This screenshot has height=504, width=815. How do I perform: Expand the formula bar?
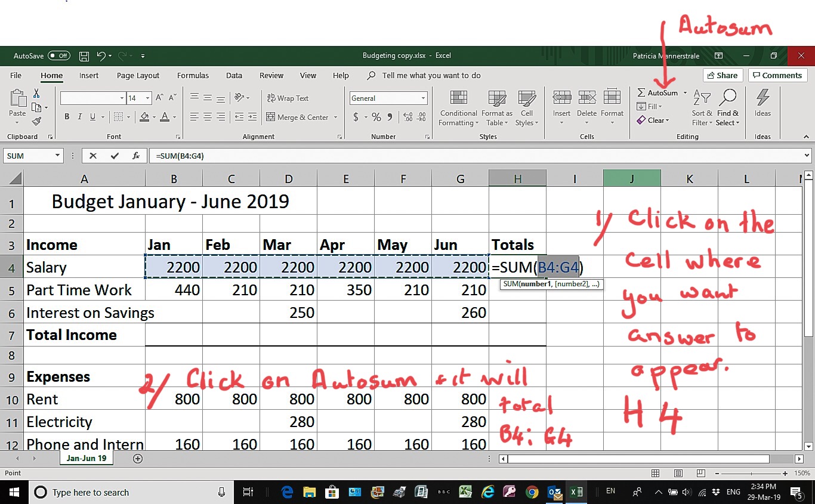[807, 156]
